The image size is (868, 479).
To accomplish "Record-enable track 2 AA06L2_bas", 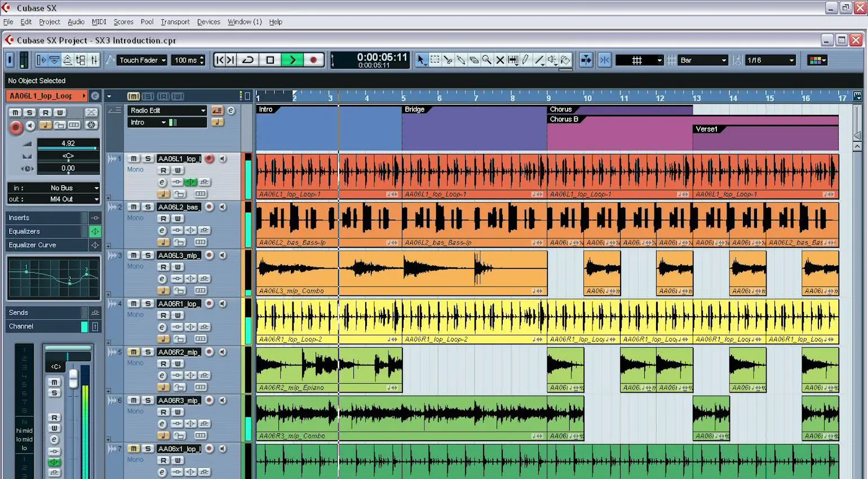I will click(209, 207).
